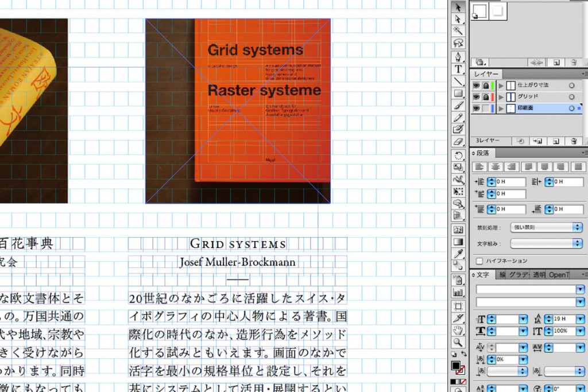Select the Type tool
The height and width of the screenshot is (392, 588).
[458, 69]
